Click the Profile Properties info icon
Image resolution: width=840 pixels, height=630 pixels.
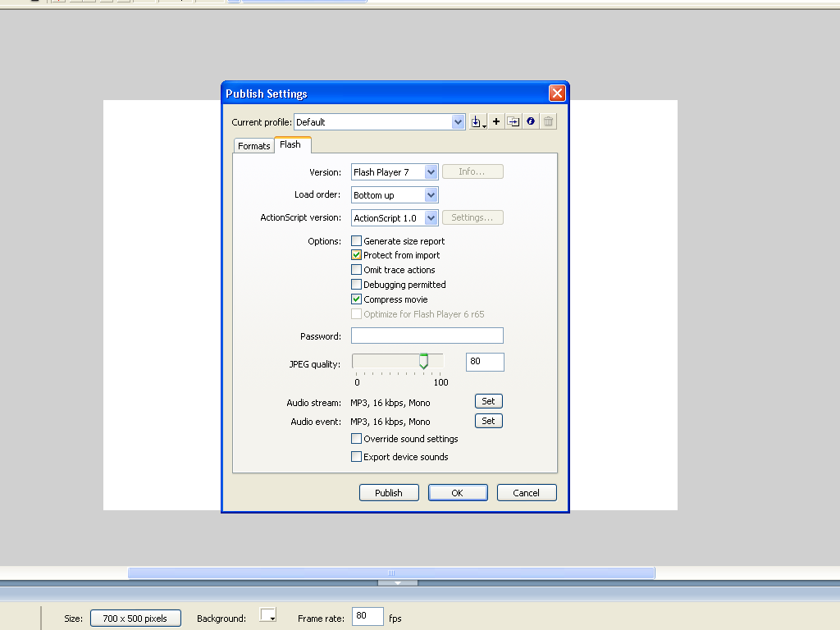(531, 121)
